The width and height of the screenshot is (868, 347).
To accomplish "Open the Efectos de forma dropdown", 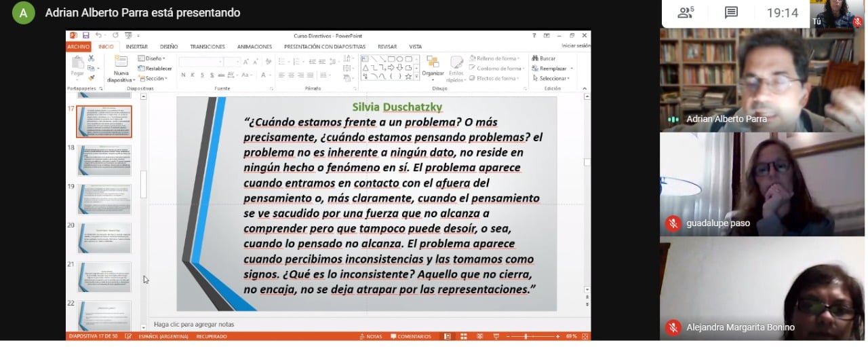I will (494, 79).
